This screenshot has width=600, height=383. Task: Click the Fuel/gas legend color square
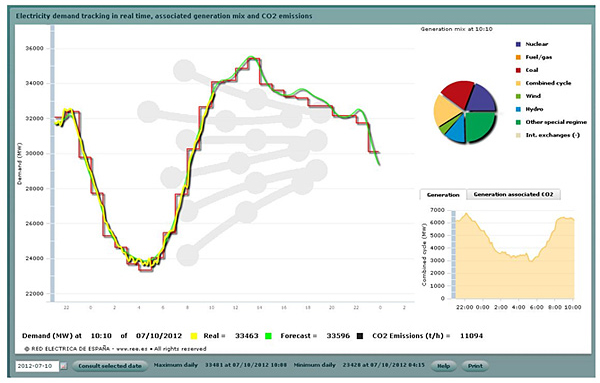click(x=518, y=57)
